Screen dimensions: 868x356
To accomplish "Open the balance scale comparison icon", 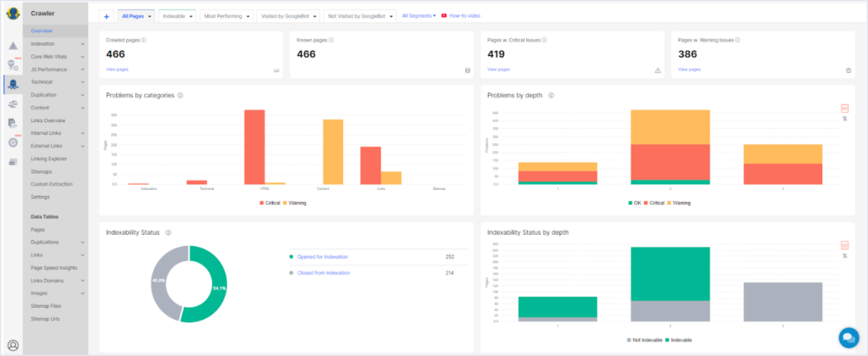I will [x=13, y=103].
